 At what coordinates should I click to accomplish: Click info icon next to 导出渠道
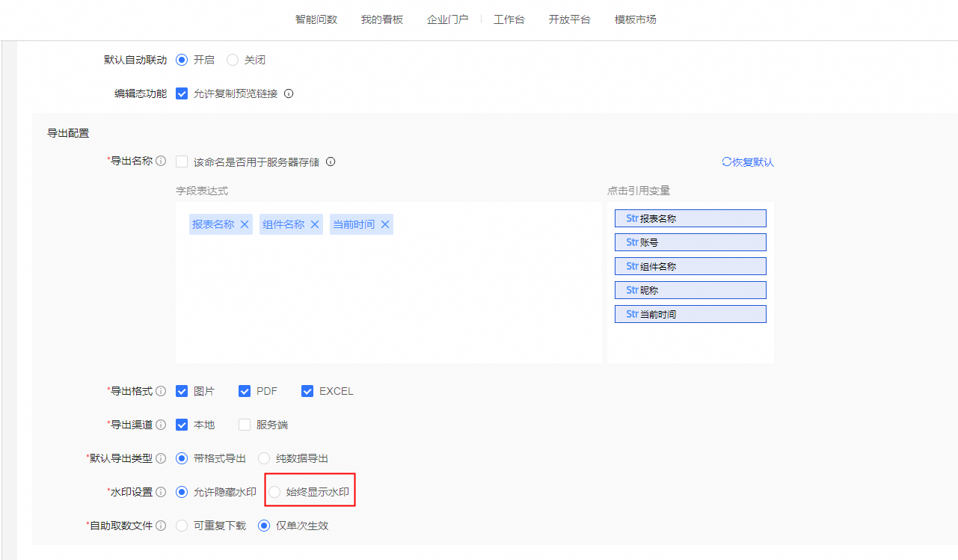[161, 425]
